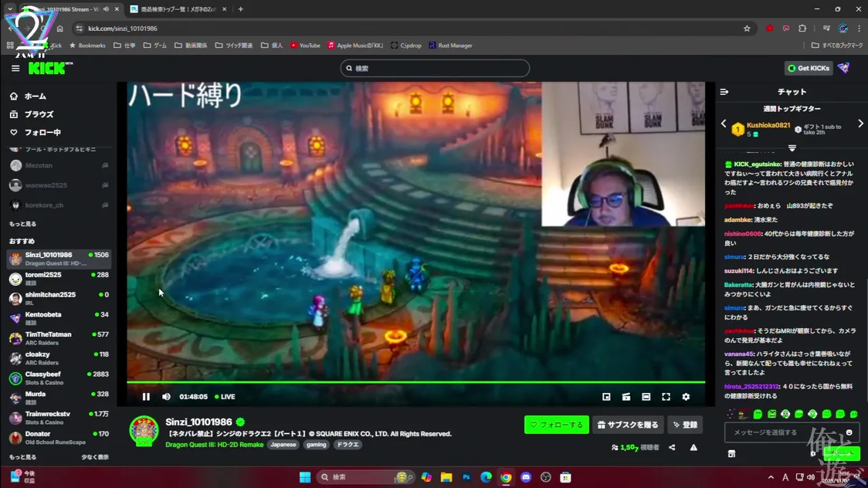Expand もっと見る under recommended list
The width and height of the screenshot is (868, 488).
click(22, 457)
